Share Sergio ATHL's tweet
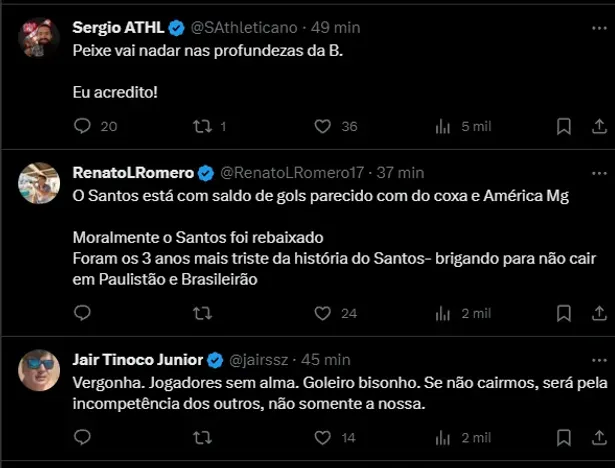This screenshot has width=615, height=468. pyautogui.click(x=598, y=126)
